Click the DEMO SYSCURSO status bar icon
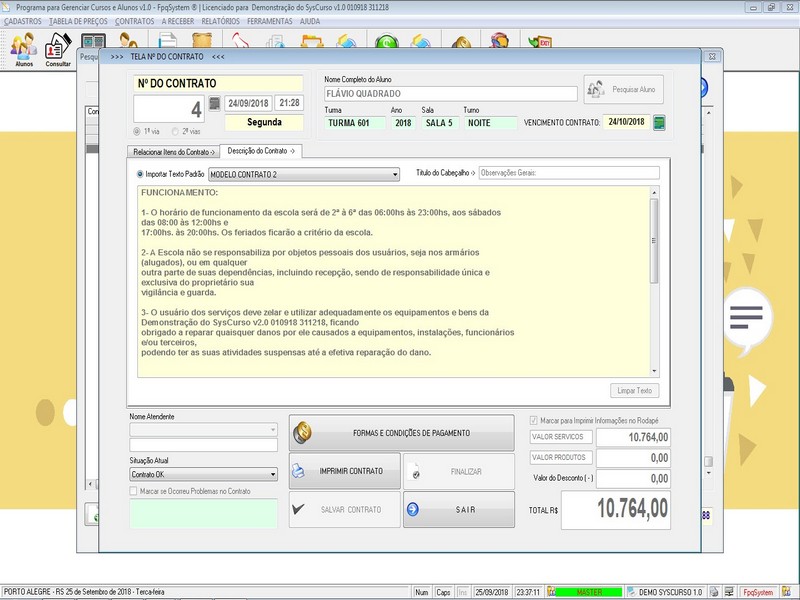Viewport: 800px width, 600px height. coord(632,592)
